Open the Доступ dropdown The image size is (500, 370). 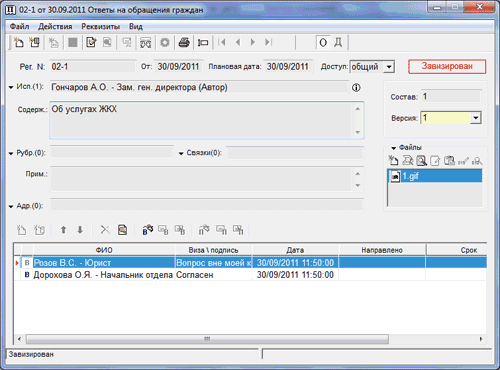(389, 67)
